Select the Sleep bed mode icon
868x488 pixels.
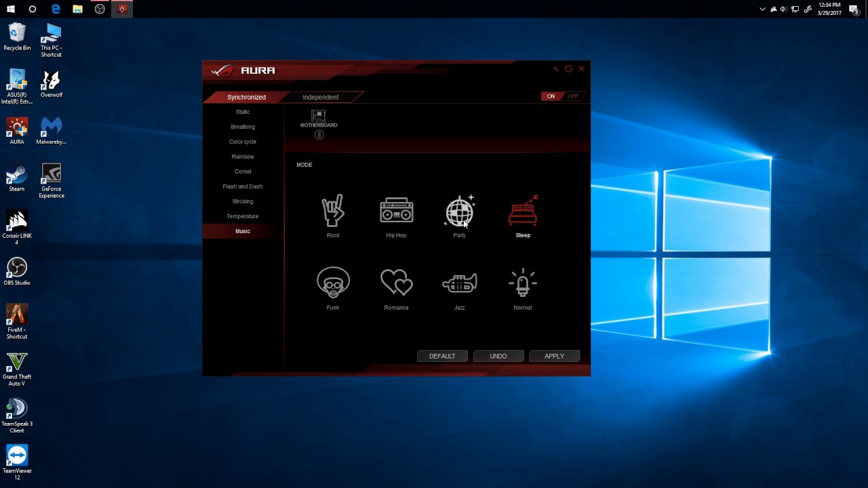[523, 211]
